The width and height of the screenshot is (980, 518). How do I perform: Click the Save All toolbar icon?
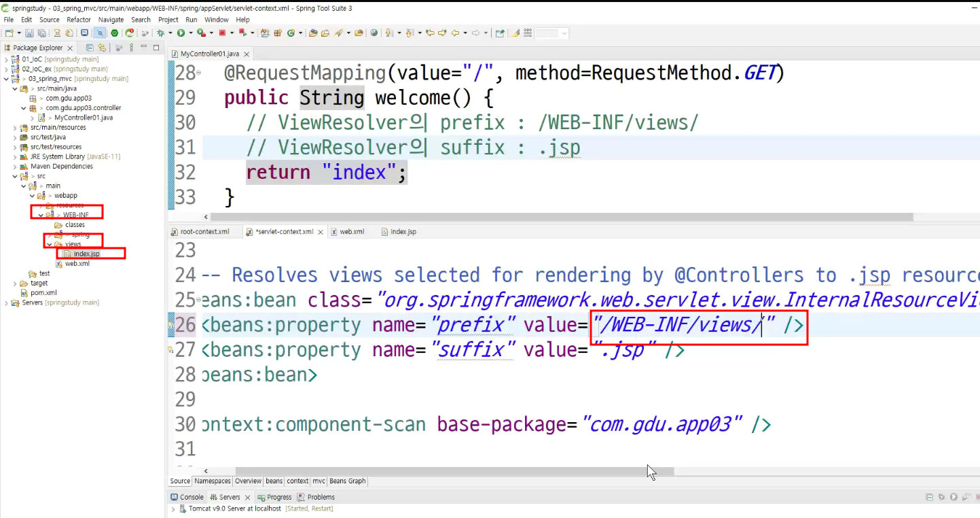click(41, 33)
